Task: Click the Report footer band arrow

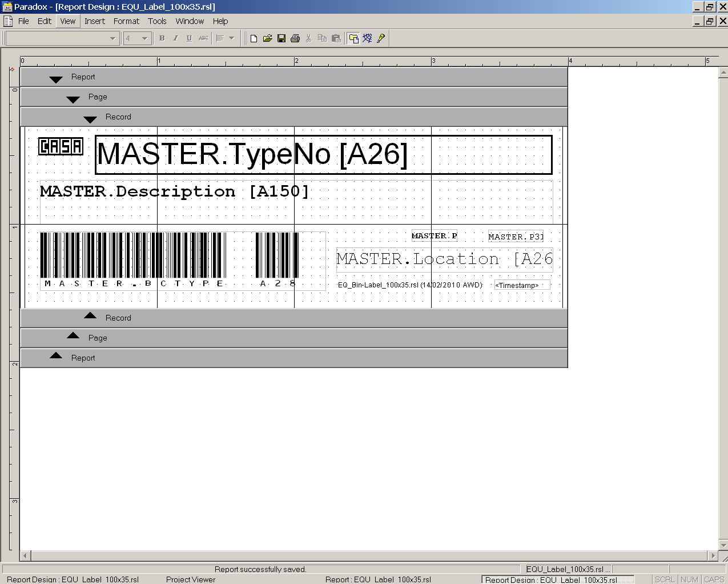Action: (x=56, y=355)
